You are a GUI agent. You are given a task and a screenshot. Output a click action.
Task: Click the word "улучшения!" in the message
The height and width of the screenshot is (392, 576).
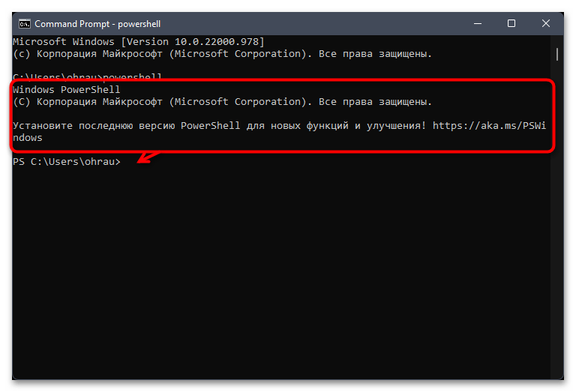(x=396, y=125)
